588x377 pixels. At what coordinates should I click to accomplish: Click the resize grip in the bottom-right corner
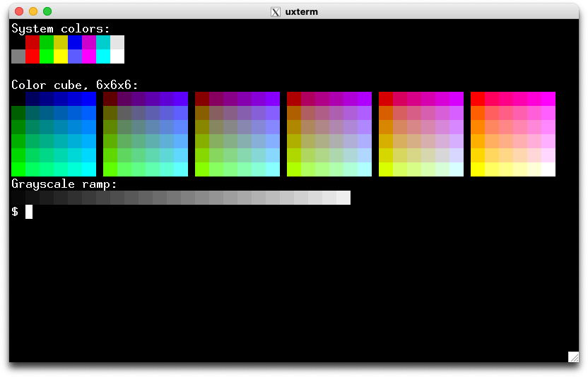coord(573,357)
